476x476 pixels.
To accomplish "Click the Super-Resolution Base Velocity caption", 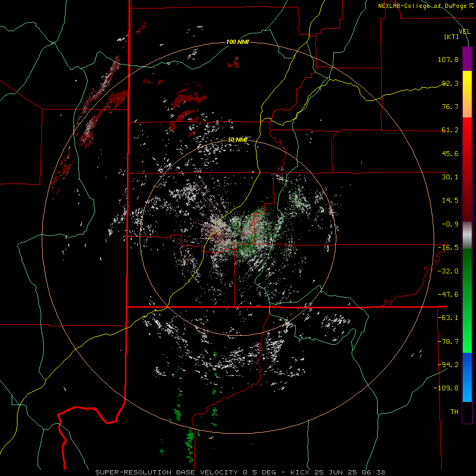I will 241,472.
